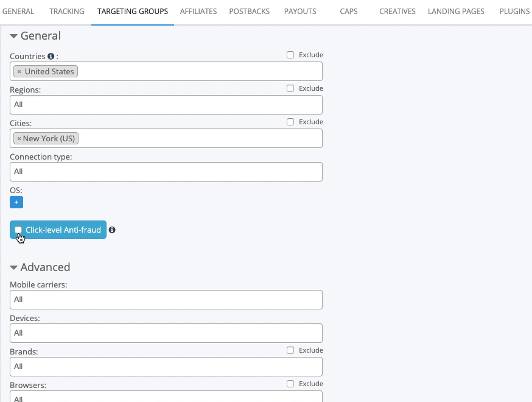532x402 pixels.
Task: Open the Creatives tab
Action: (397, 12)
